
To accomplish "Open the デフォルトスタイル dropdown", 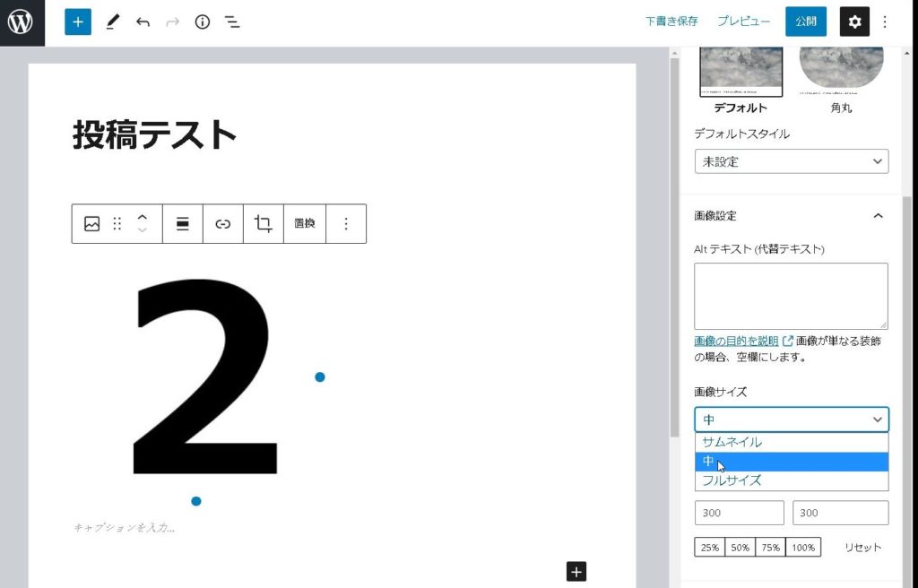I will click(x=791, y=161).
